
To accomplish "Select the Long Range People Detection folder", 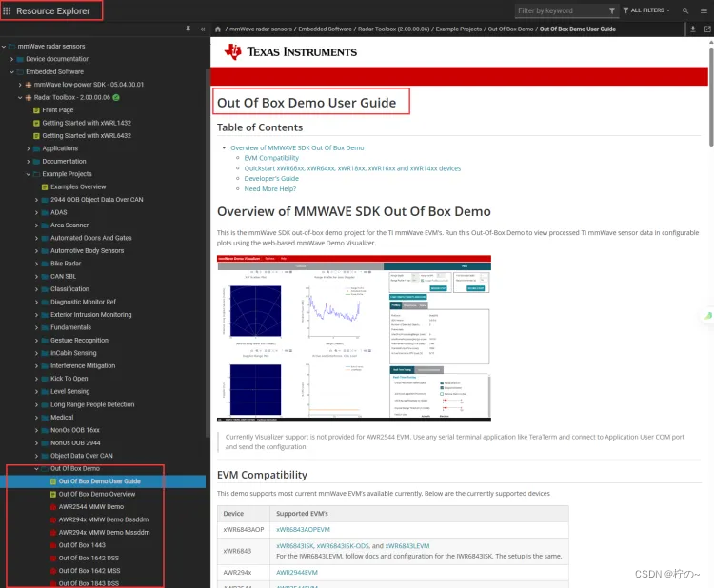I will click(92, 404).
